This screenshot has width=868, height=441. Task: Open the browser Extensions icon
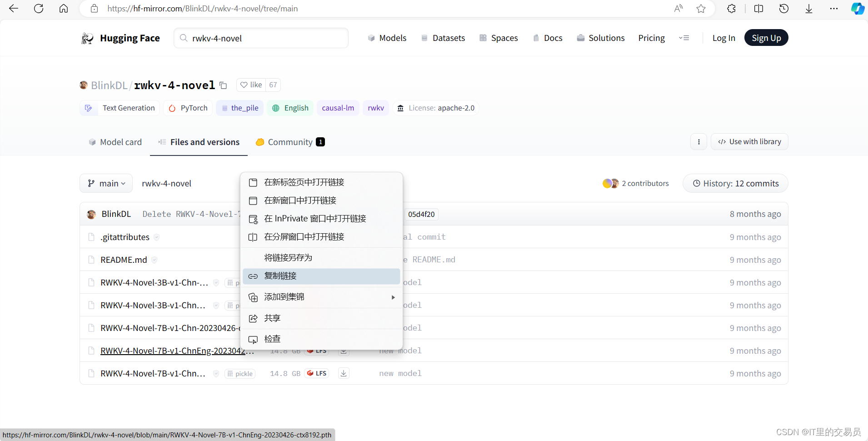(731, 9)
